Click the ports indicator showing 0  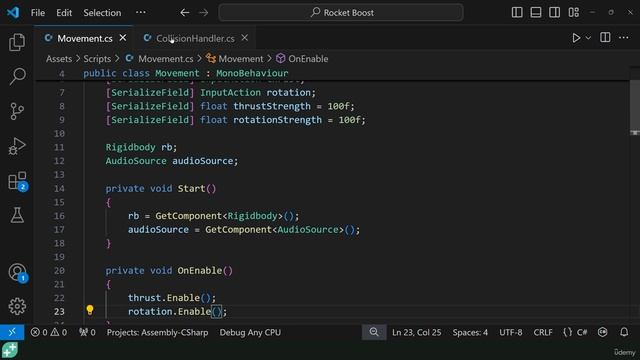(x=87, y=332)
